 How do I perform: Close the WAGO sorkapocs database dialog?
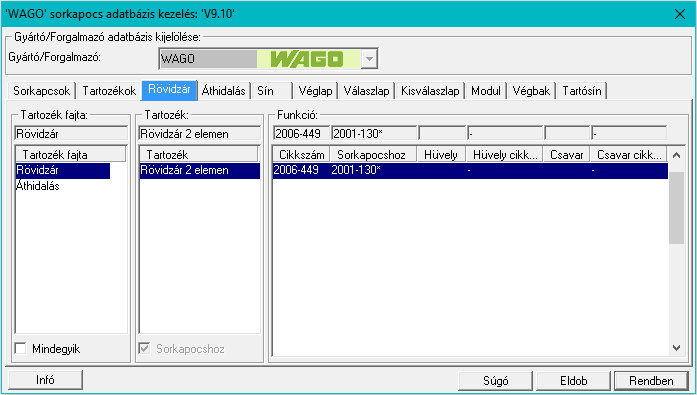click(x=680, y=14)
